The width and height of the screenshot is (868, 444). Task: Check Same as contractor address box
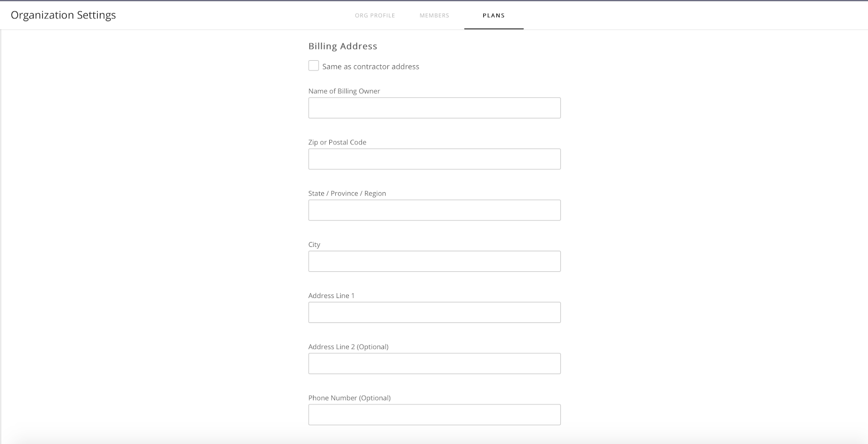[314, 66]
